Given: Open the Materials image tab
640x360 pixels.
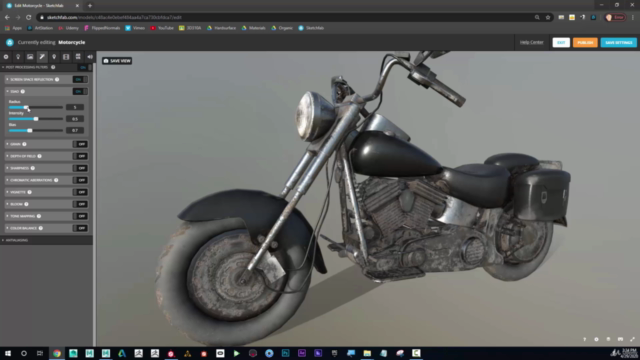Looking at the screenshot, I should click(x=30, y=57).
